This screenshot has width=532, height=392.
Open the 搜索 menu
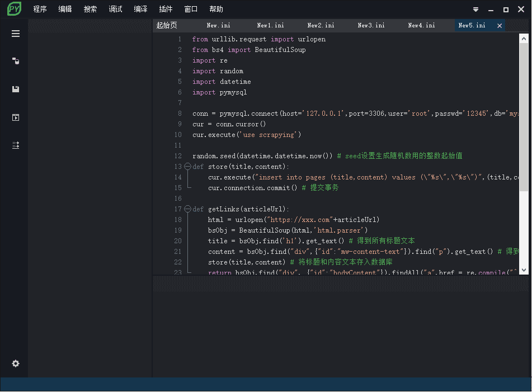click(x=90, y=9)
